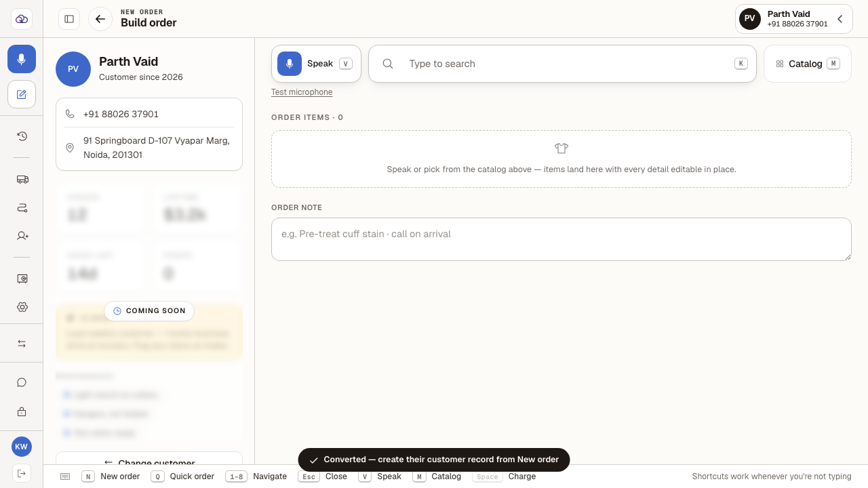Toggle the sidebar panel button
Viewport: 868px width, 488px height.
pos(69,19)
